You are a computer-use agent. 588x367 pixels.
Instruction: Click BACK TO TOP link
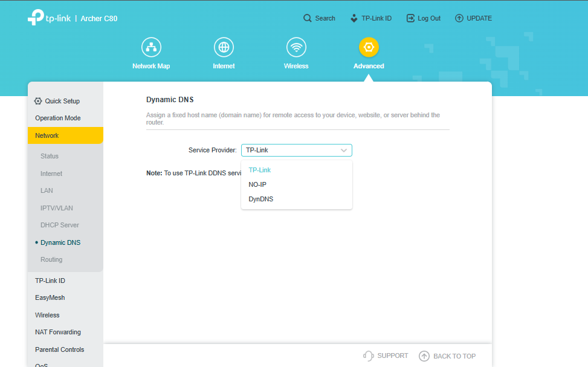coord(454,356)
